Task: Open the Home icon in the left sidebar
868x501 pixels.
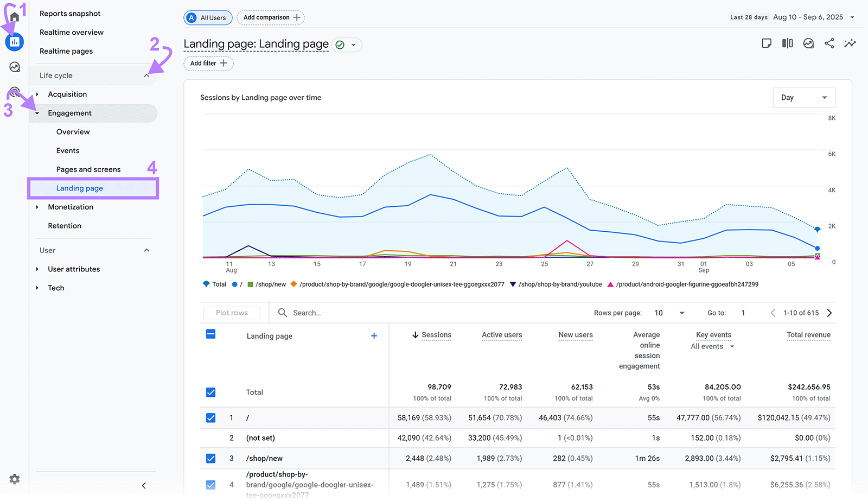Action: coord(14,16)
